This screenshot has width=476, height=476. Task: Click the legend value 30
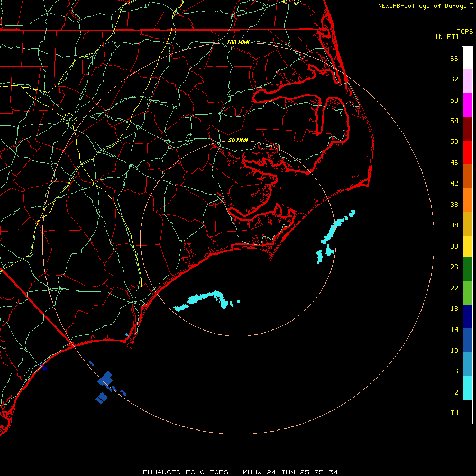(454, 246)
